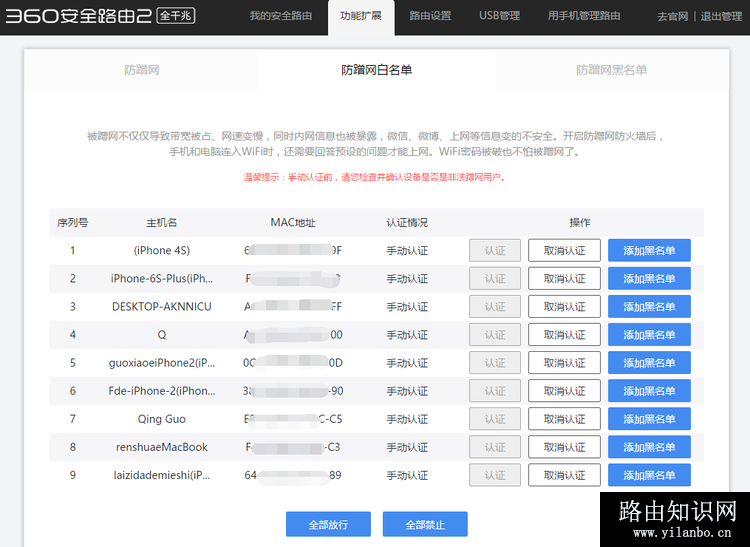The image size is (750, 547).
Task: Click the red 温馨提示 warning text
Action: tap(375, 177)
